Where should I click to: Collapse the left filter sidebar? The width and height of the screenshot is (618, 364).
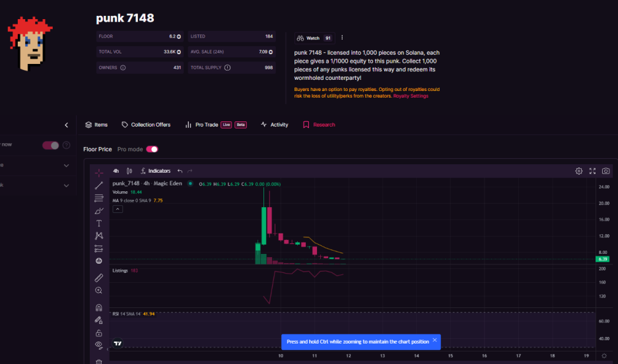click(x=66, y=125)
